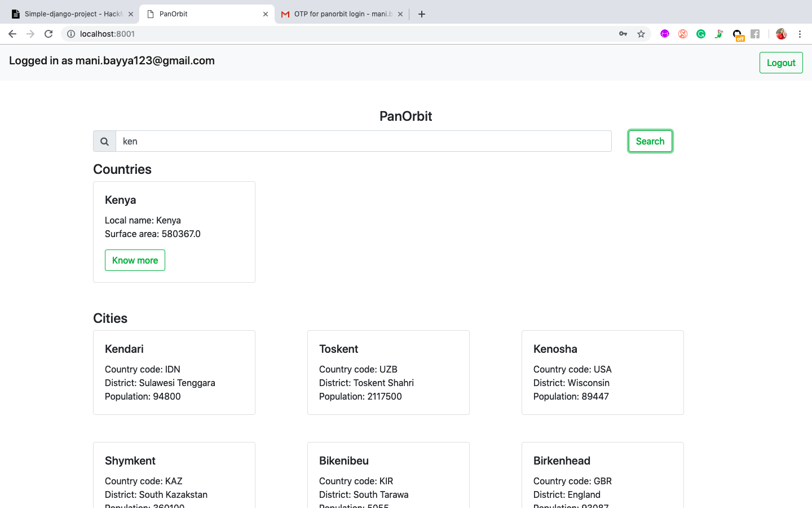The width and height of the screenshot is (812, 508).
Task: Switch to the OTP for panorbit login tab
Action: [338, 14]
